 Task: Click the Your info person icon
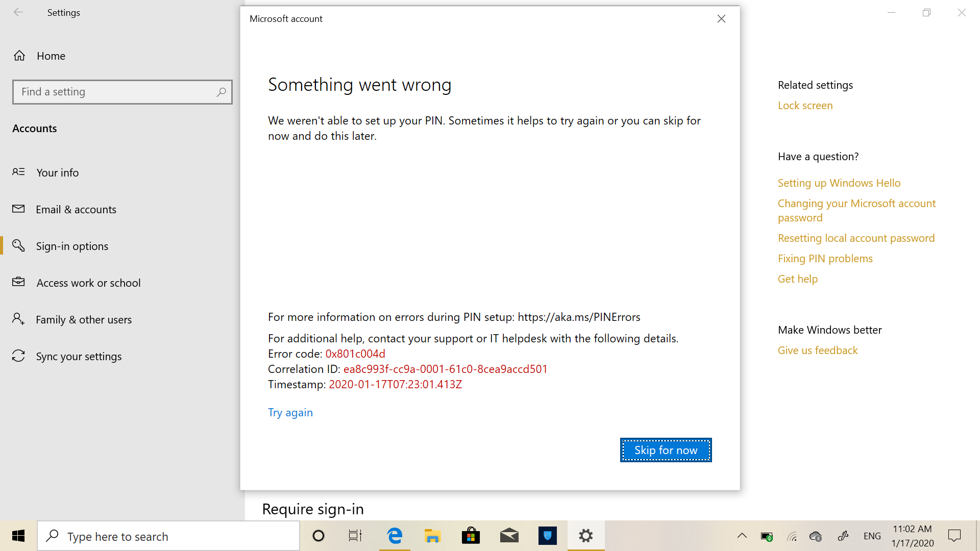(x=18, y=172)
